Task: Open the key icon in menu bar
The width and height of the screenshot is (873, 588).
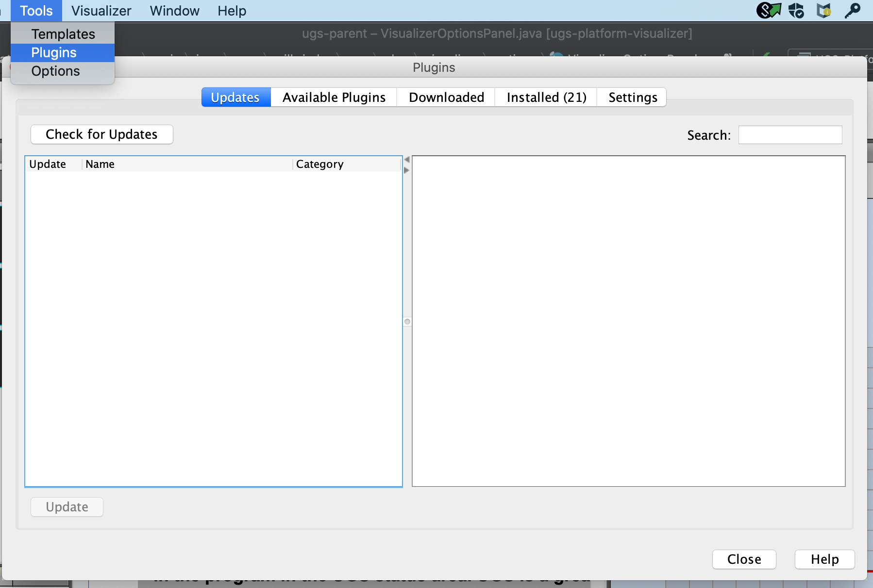Action: click(x=852, y=10)
